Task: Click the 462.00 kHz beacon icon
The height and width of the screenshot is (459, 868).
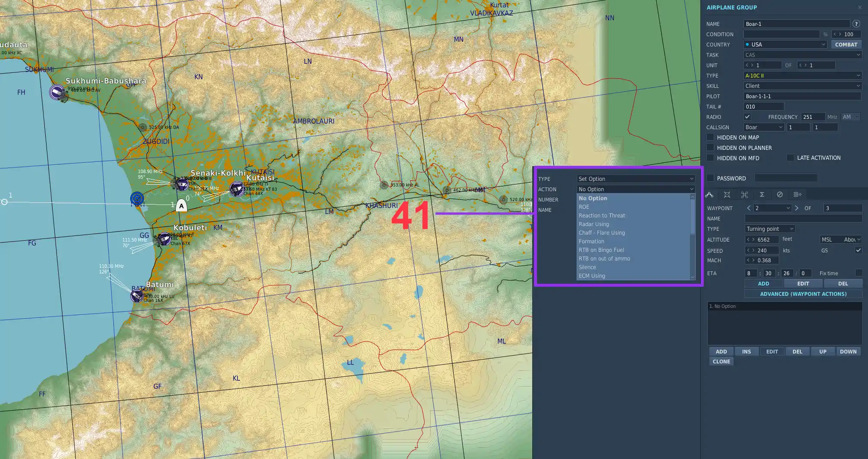Action: (x=447, y=190)
